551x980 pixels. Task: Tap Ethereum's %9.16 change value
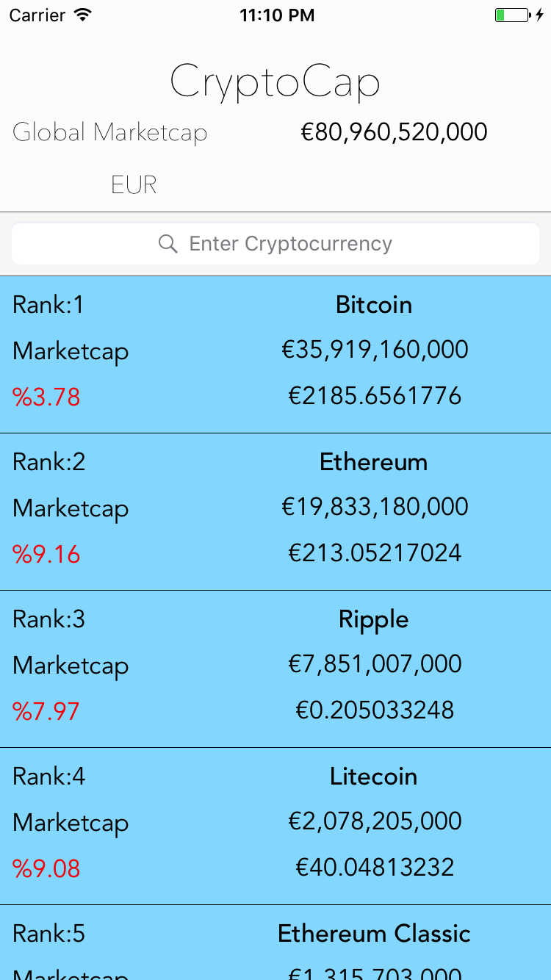46,555
